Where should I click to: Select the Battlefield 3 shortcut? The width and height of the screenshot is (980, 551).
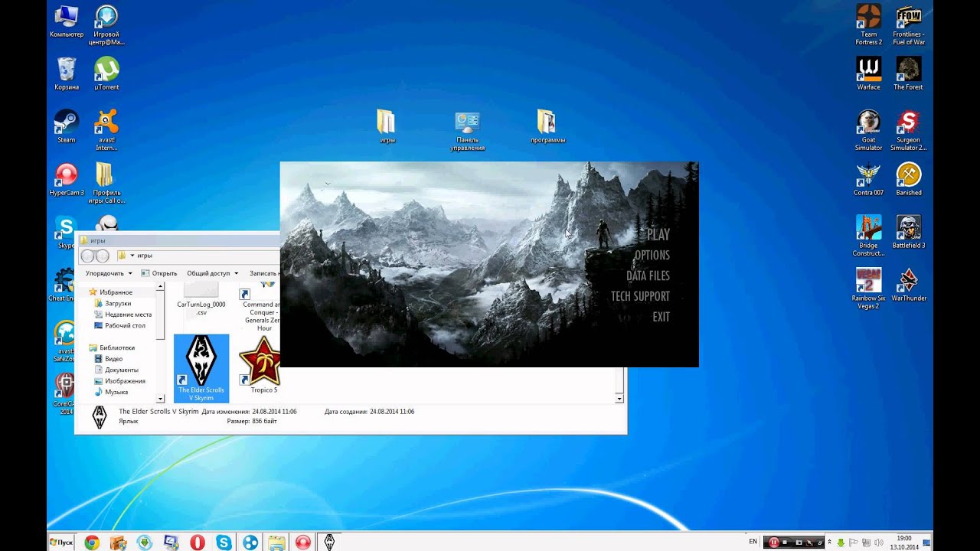(x=908, y=232)
